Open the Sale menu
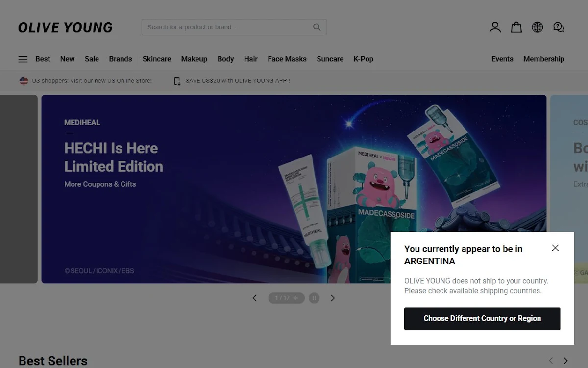The height and width of the screenshot is (368, 588). coord(92,59)
